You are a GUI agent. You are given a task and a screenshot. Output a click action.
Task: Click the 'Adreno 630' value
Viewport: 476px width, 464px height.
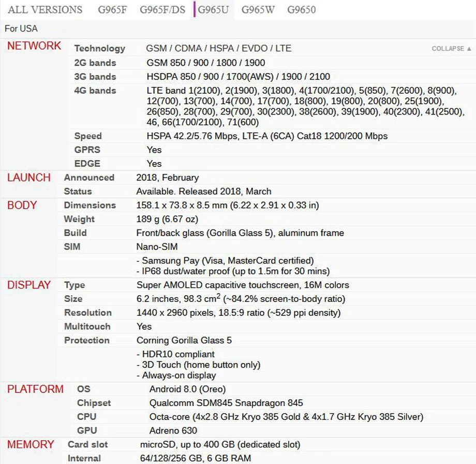tap(173, 431)
